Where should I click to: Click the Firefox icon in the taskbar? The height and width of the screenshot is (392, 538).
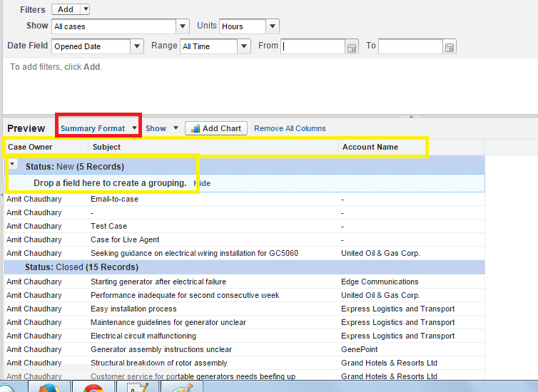[x=49, y=387]
